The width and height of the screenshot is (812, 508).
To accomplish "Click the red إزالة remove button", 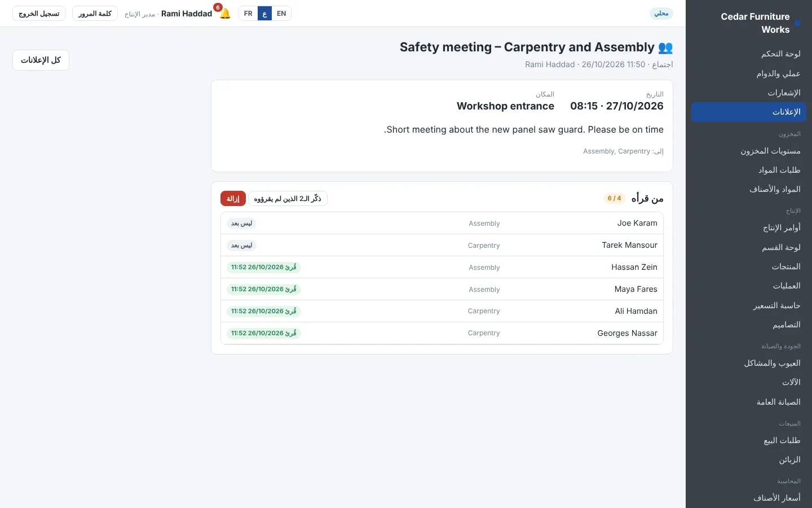I will (x=233, y=199).
